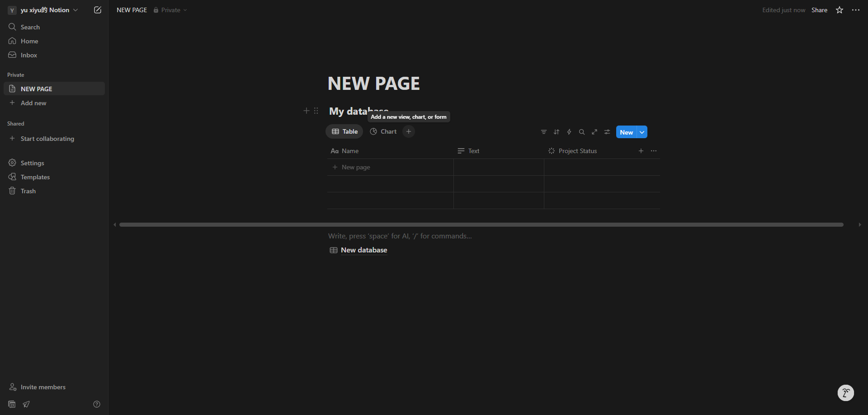Click the blue New button

point(626,132)
